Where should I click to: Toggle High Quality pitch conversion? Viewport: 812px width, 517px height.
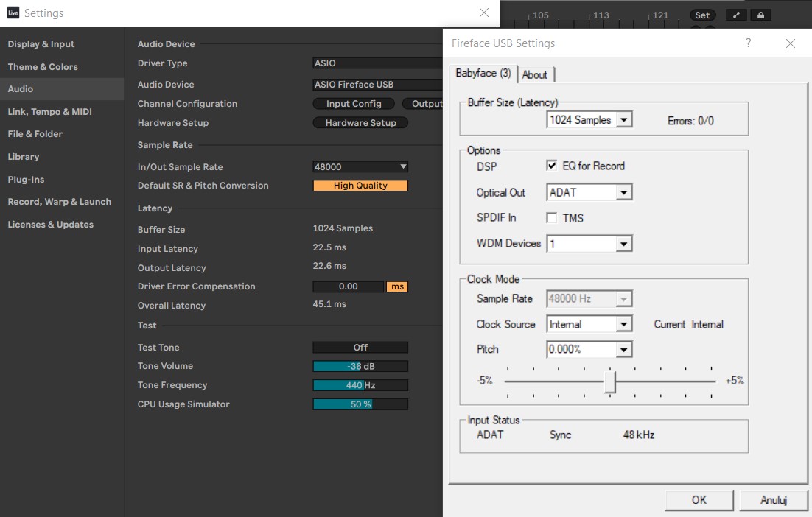pos(360,186)
